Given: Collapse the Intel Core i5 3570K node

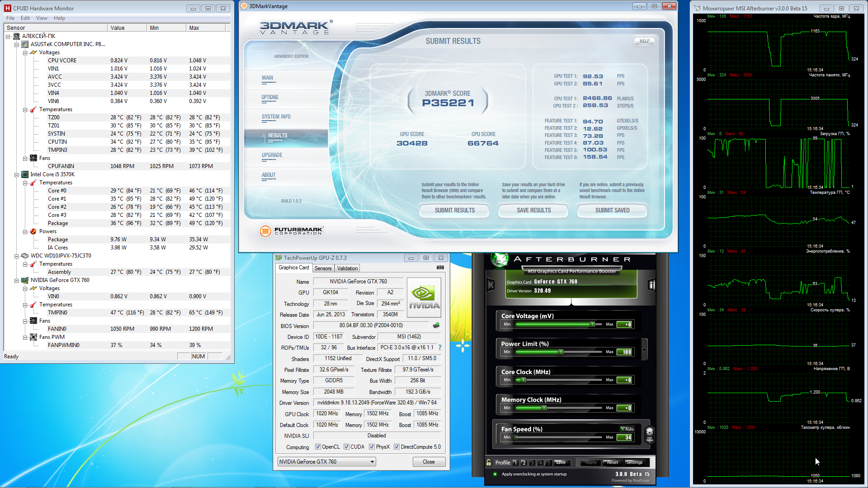Looking at the screenshot, I should coord(17,174).
